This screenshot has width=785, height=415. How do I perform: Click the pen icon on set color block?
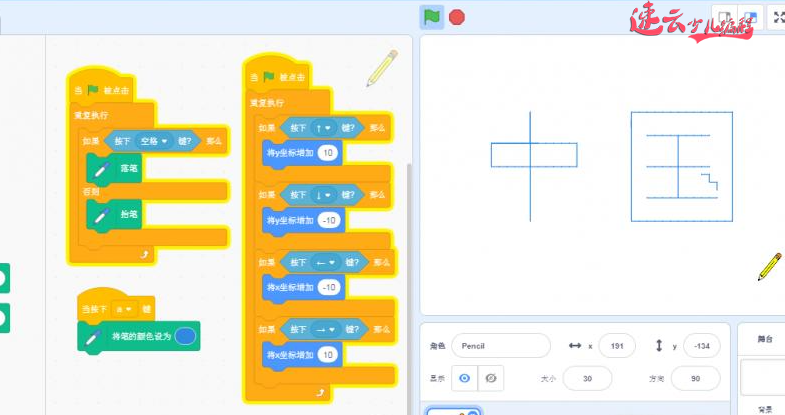coord(93,336)
